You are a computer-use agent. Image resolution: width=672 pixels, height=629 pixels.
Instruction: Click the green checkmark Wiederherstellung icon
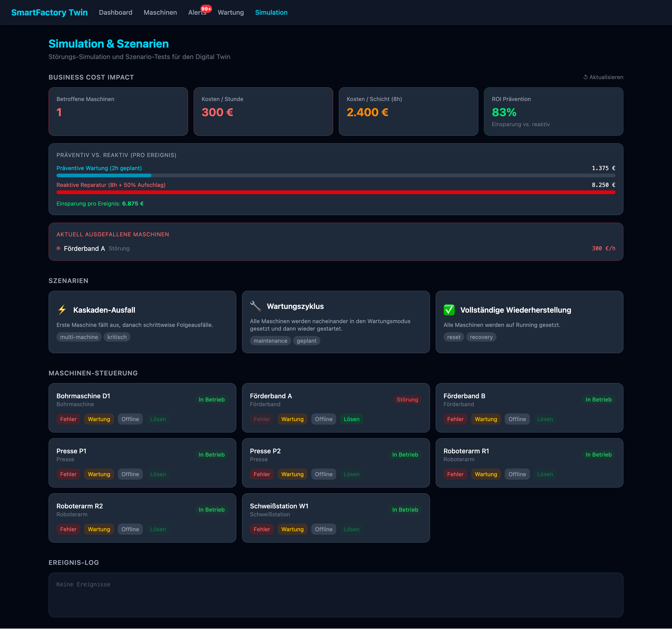[x=449, y=310]
